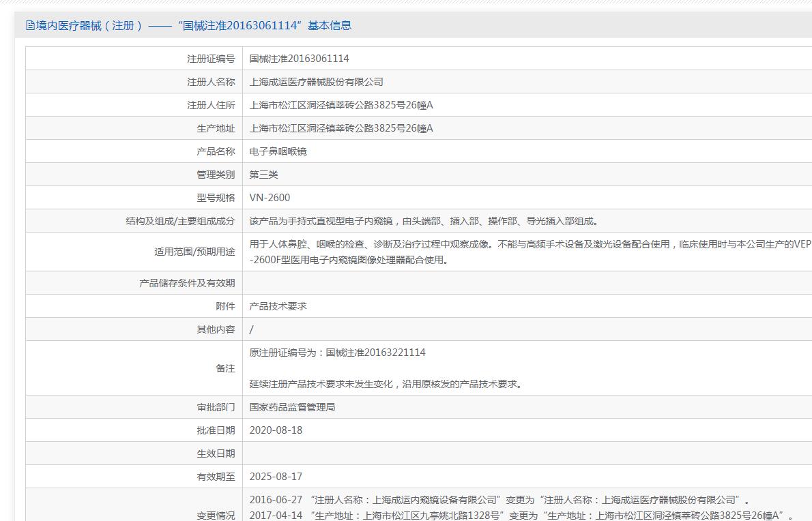Screen dimensions: 812x521
Task: Select the label 注册证编号
Action: pos(211,59)
